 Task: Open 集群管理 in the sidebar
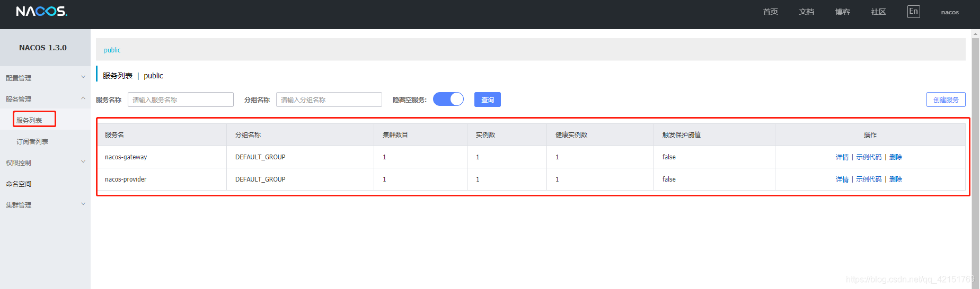(19, 205)
